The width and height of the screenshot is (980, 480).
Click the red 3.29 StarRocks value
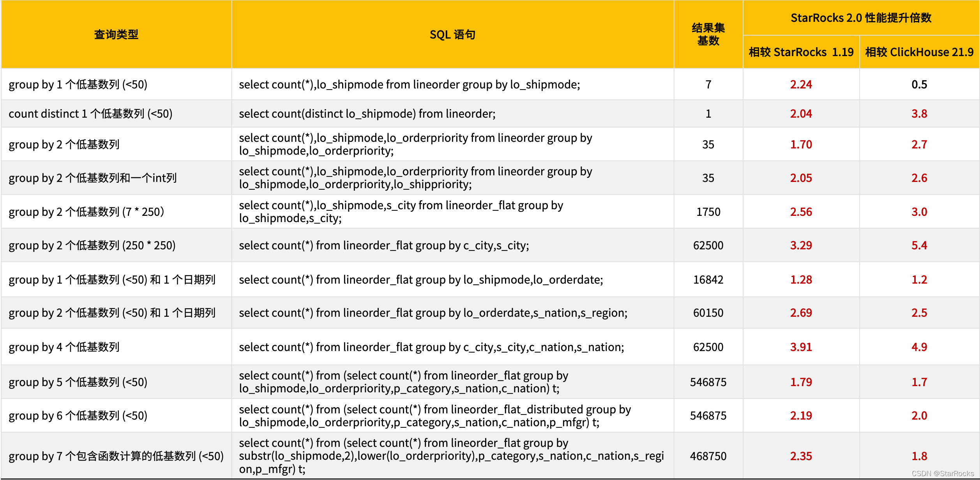point(801,245)
